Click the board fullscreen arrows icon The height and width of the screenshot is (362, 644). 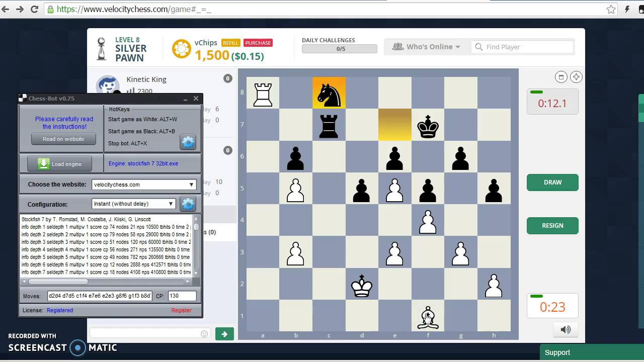click(576, 77)
